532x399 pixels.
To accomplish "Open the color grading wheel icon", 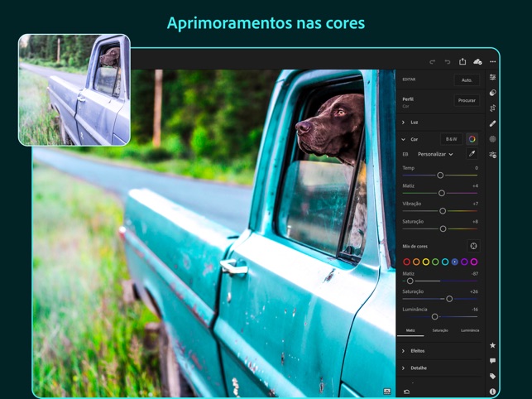I will (x=472, y=139).
